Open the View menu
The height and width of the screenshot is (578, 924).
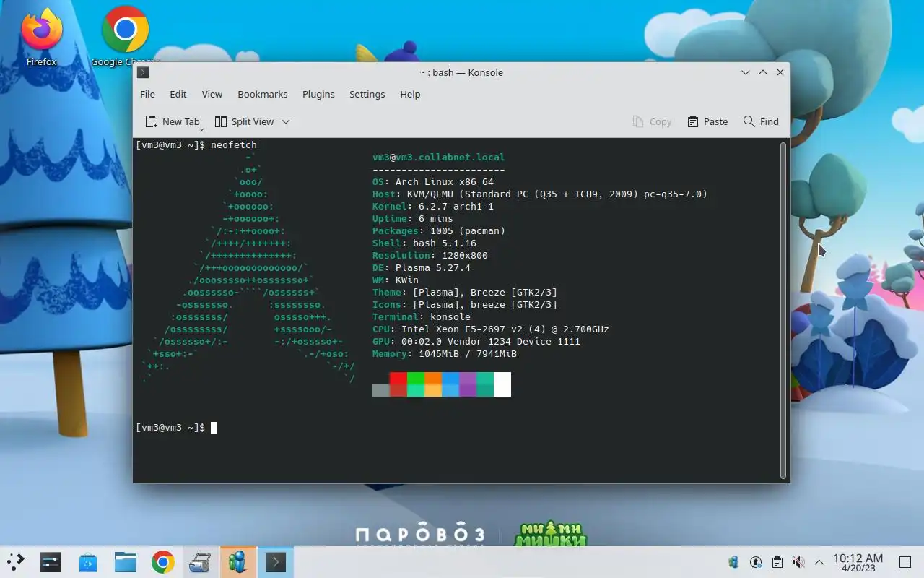click(x=212, y=94)
